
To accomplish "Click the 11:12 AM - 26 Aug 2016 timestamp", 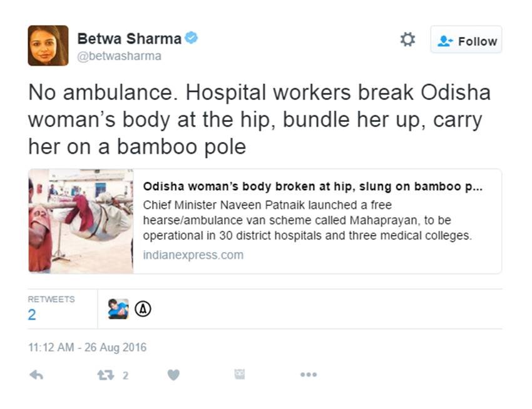I will pos(87,347).
